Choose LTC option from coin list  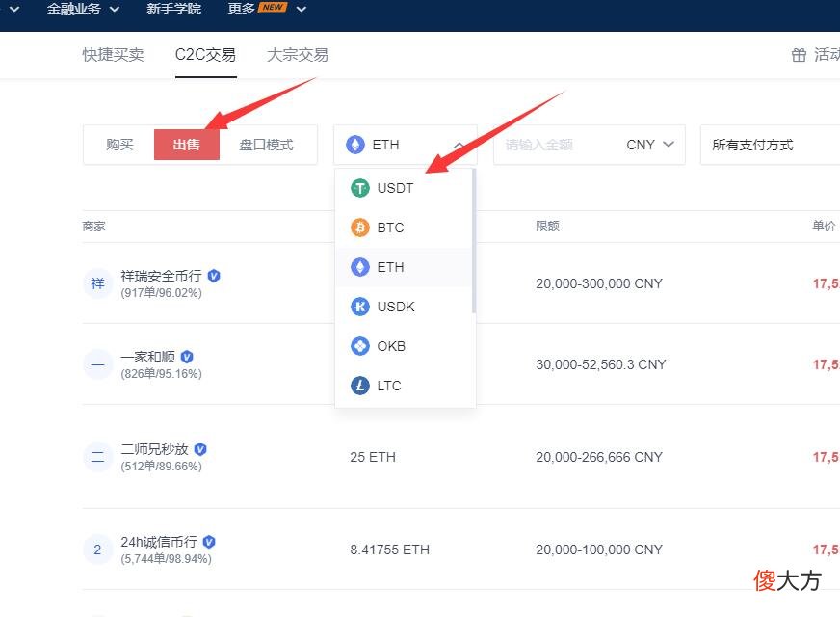404,386
